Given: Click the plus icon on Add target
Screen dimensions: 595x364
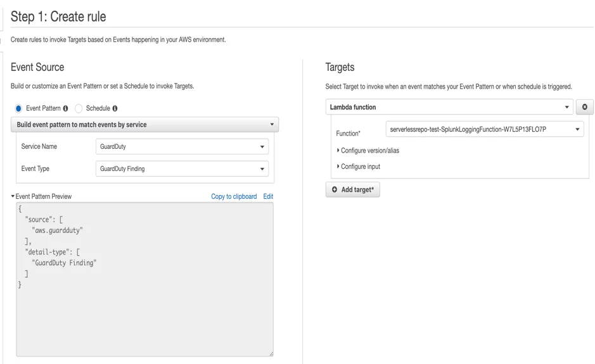Looking at the screenshot, I should point(335,190).
